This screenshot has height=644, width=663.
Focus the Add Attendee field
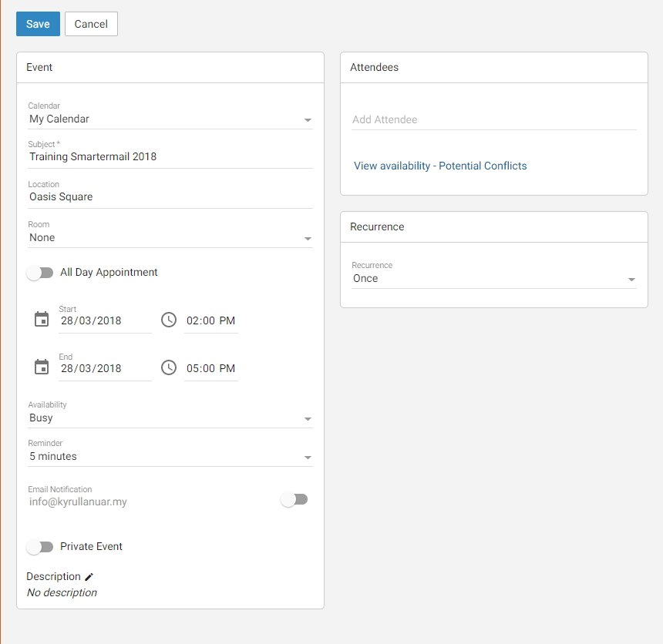494,119
